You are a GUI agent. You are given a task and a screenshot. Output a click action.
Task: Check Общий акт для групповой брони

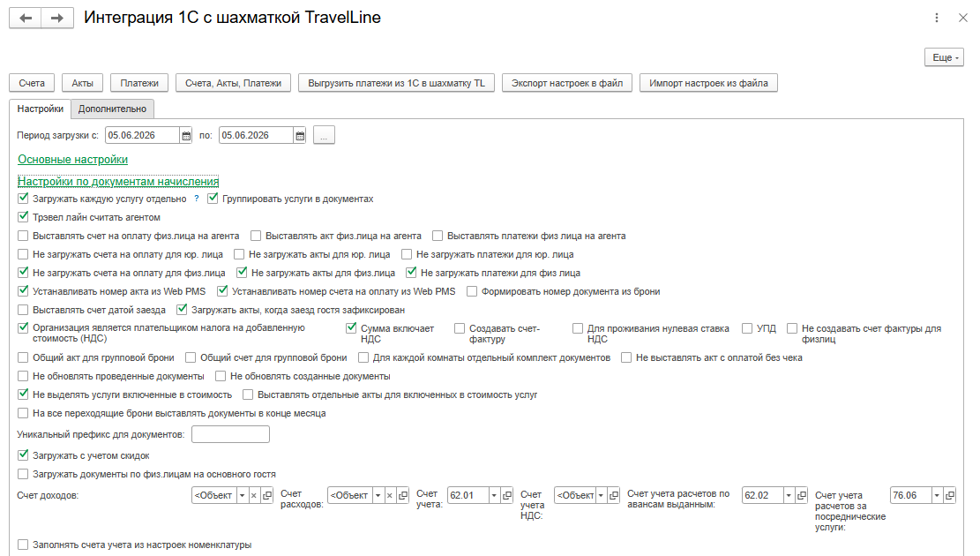[x=23, y=357]
